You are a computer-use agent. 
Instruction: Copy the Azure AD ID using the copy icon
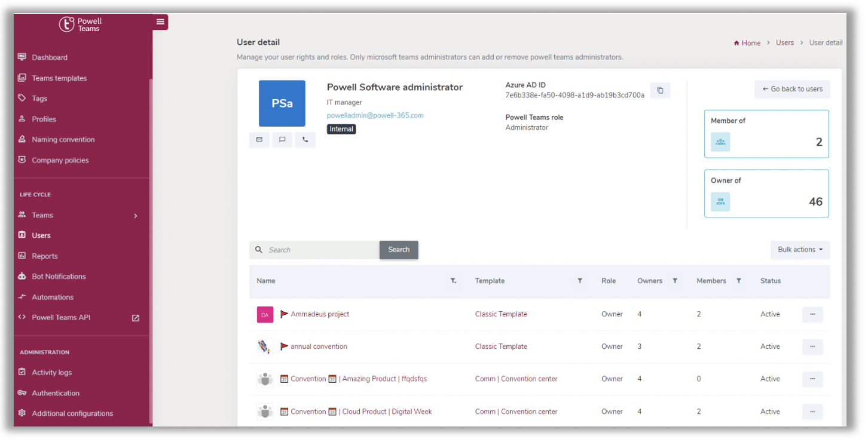(x=660, y=90)
